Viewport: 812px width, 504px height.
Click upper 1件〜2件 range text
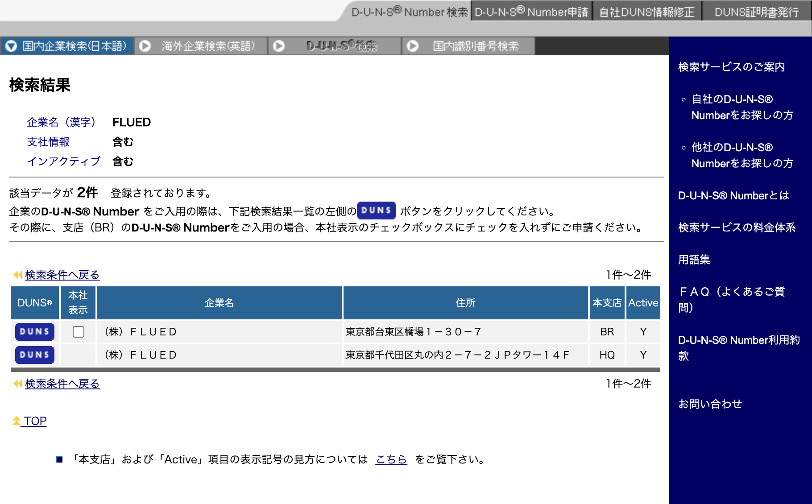[629, 275]
